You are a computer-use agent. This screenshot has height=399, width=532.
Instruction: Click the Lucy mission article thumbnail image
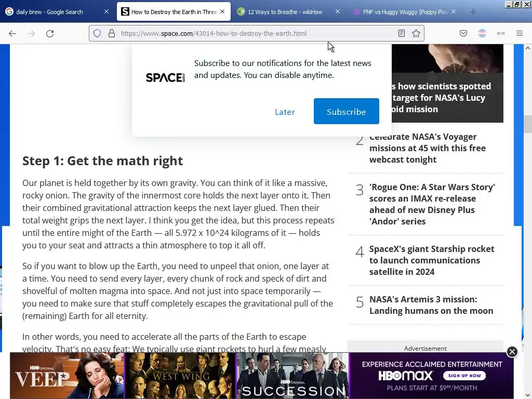[447, 58]
